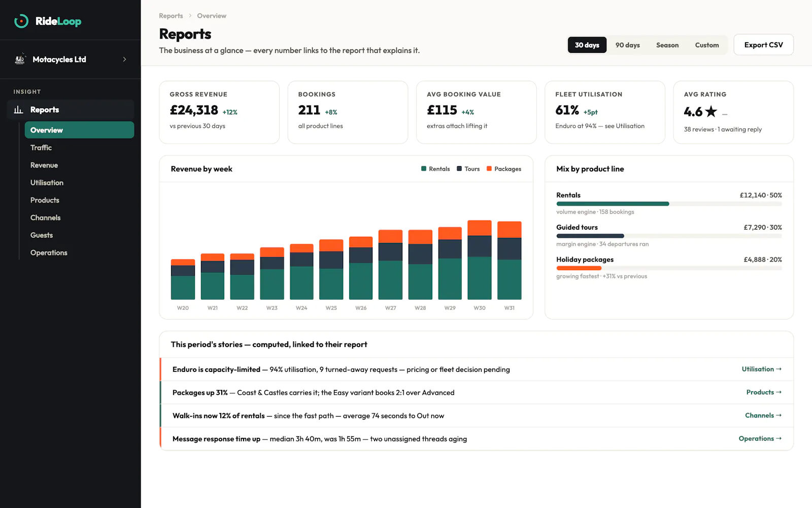Click the 'Enduro is capacity-limited' story headline
The width and height of the screenshot is (812, 508).
216,369
